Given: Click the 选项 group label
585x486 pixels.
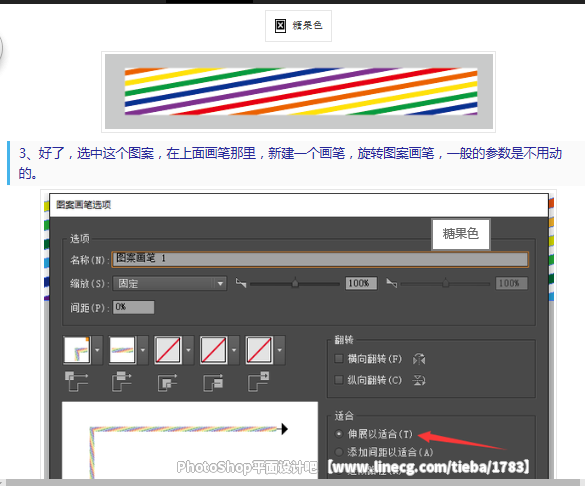Looking at the screenshot, I should [x=79, y=239].
